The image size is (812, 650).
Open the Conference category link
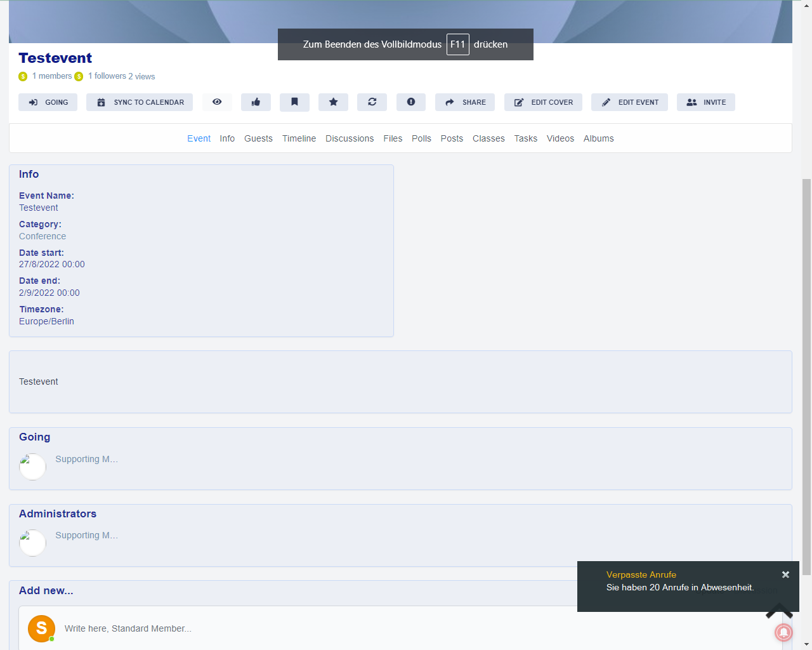pos(43,236)
